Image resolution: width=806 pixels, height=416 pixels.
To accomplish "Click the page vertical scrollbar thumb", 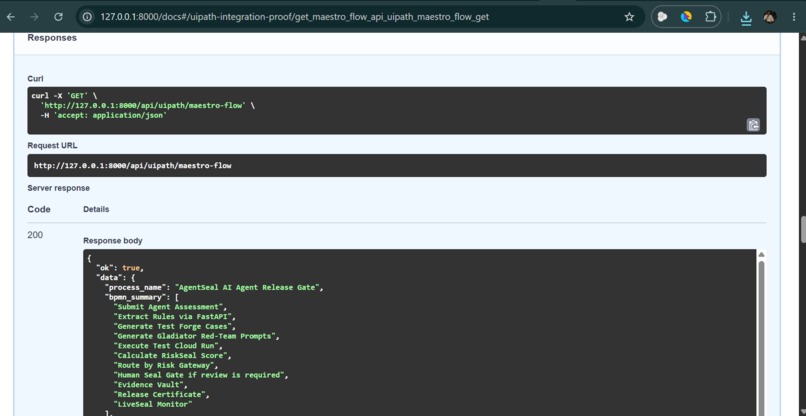I will tap(803, 229).
